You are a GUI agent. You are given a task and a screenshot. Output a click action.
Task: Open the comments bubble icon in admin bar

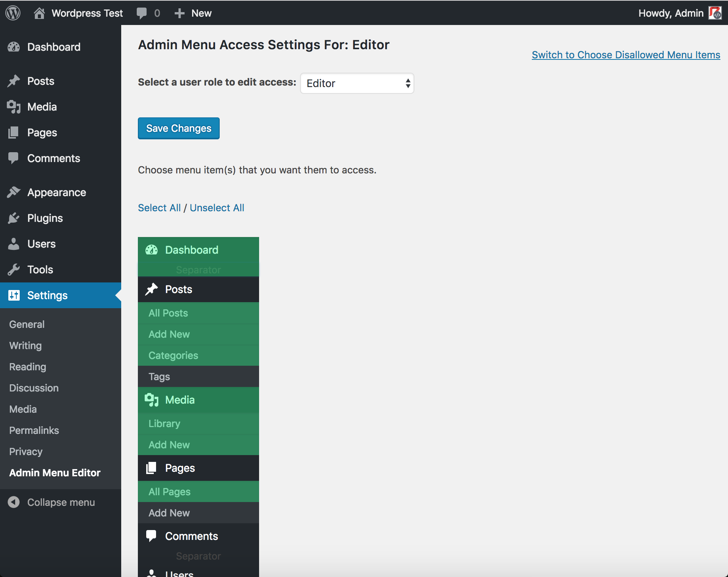tap(142, 13)
